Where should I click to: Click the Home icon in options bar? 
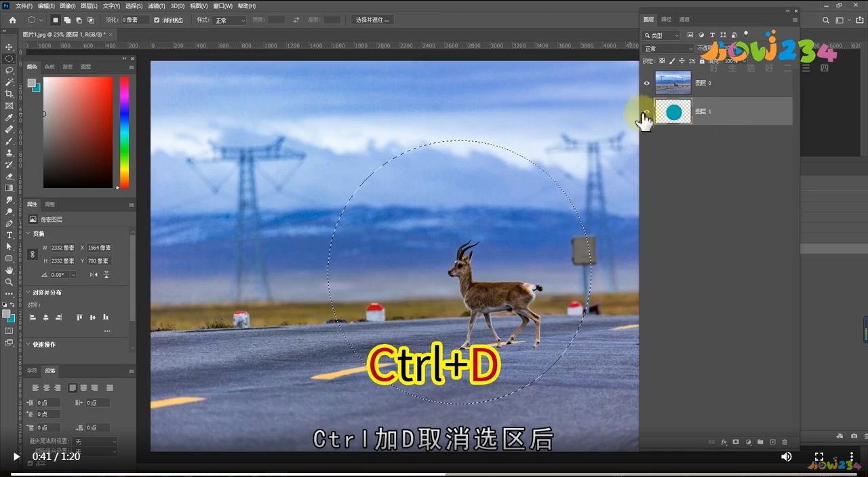(12, 20)
